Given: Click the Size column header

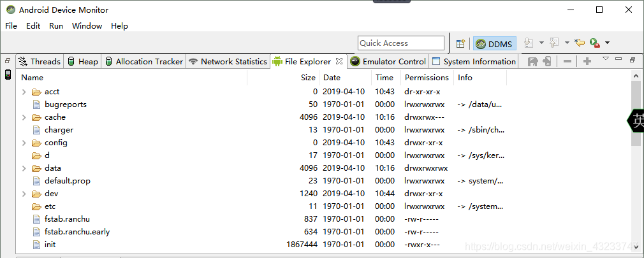Looking at the screenshot, I should click(283, 78).
